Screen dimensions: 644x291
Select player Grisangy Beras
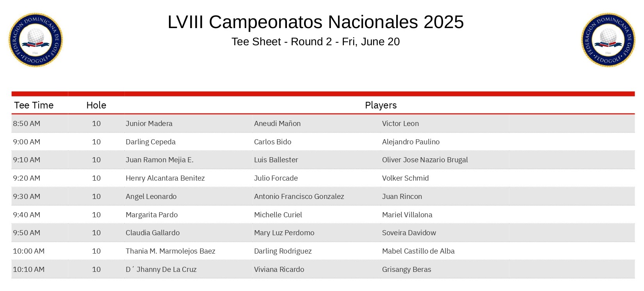pyautogui.click(x=406, y=270)
